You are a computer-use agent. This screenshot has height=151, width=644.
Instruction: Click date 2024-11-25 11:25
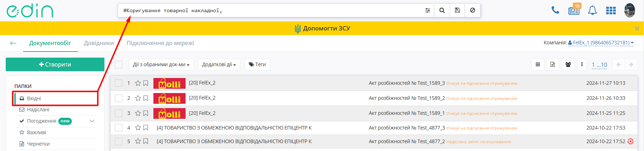click(606, 113)
